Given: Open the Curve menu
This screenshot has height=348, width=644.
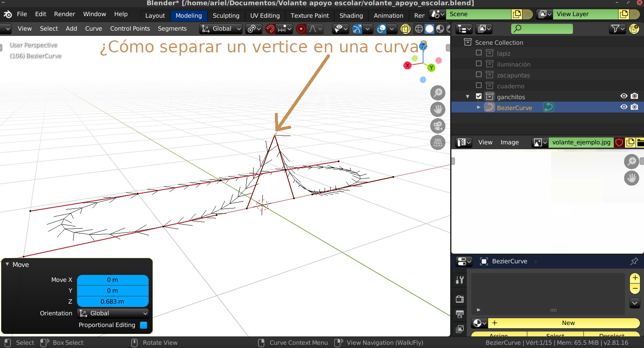Looking at the screenshot, I should tap(94, 29).
